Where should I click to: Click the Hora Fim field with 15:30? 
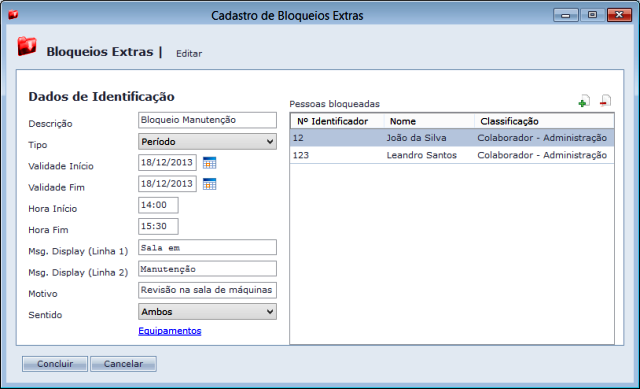[158, 226]
